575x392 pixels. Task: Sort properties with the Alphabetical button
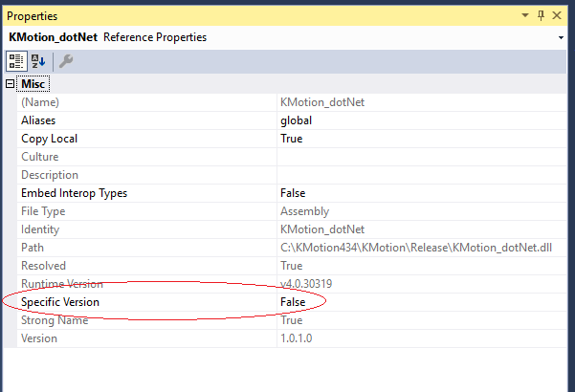(39, 61)
